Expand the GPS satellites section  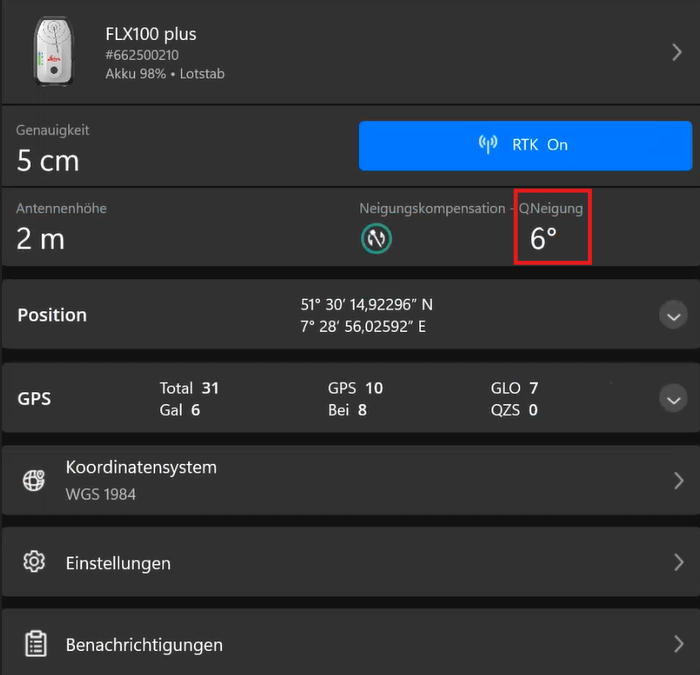673,398
